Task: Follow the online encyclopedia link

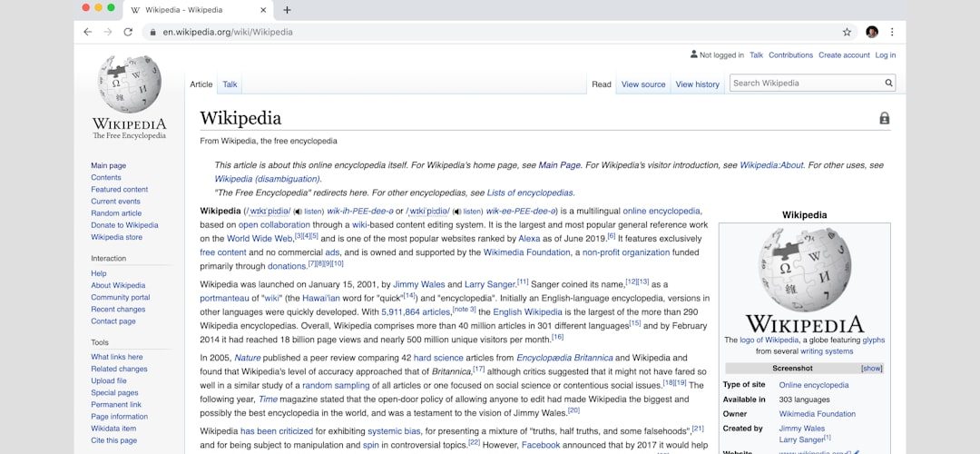Action: pos(661,212)
